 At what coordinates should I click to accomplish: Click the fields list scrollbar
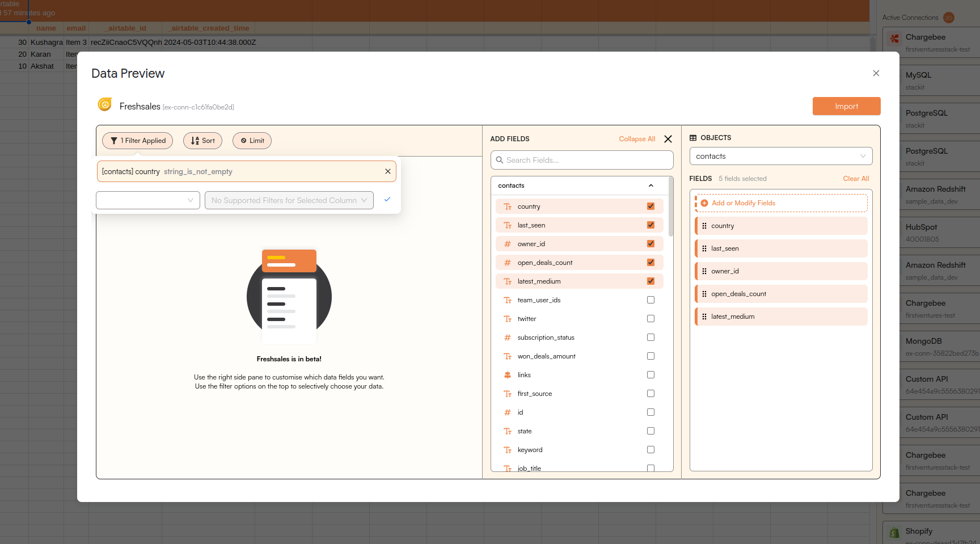[x=671, y=207]
